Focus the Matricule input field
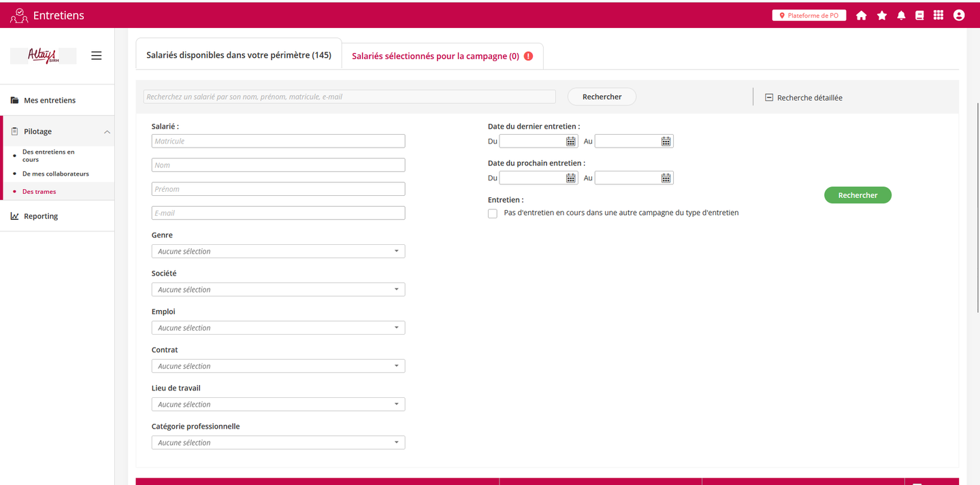This screenshot has width=980, height=485. point(278,141)
